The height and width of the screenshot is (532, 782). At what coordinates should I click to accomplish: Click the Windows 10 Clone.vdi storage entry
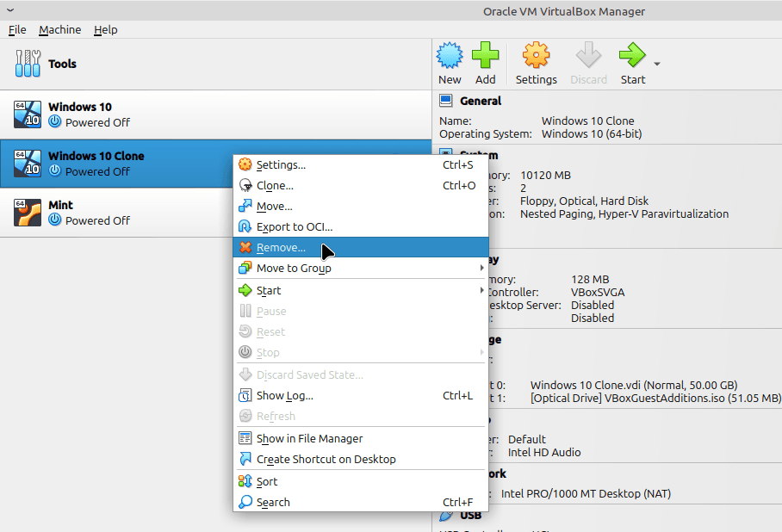tap(634, 385)
